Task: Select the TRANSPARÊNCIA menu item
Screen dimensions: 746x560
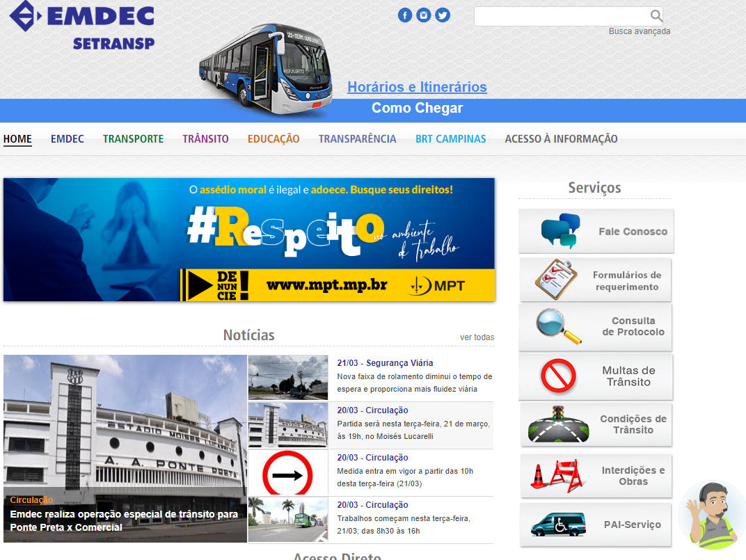Action: click(357, 138)
